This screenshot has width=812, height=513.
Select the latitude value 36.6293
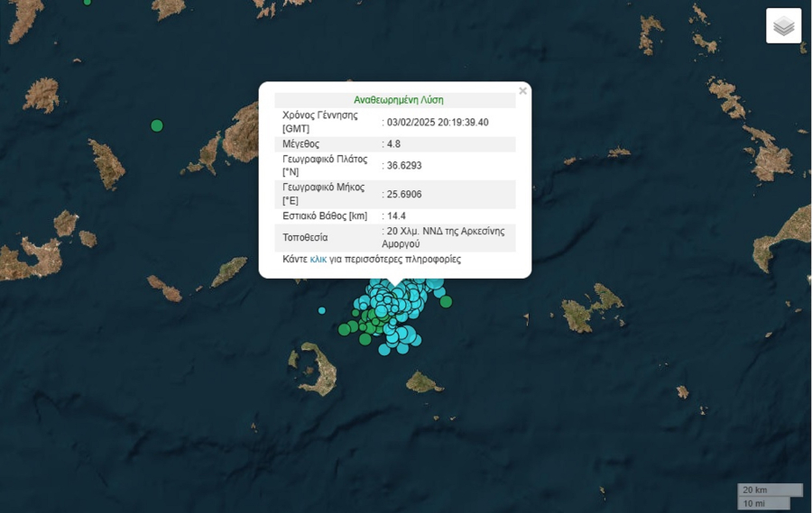pyautogui.click(x=404, y=166)
